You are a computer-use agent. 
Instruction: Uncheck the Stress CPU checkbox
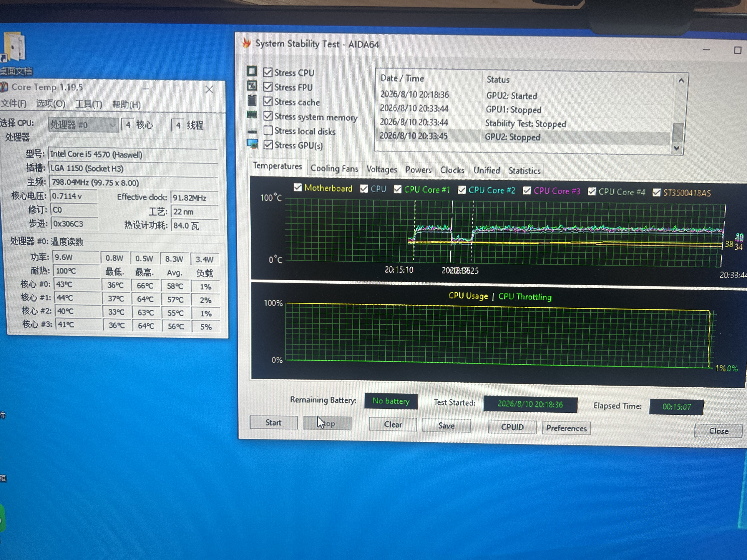pos(268,72)
